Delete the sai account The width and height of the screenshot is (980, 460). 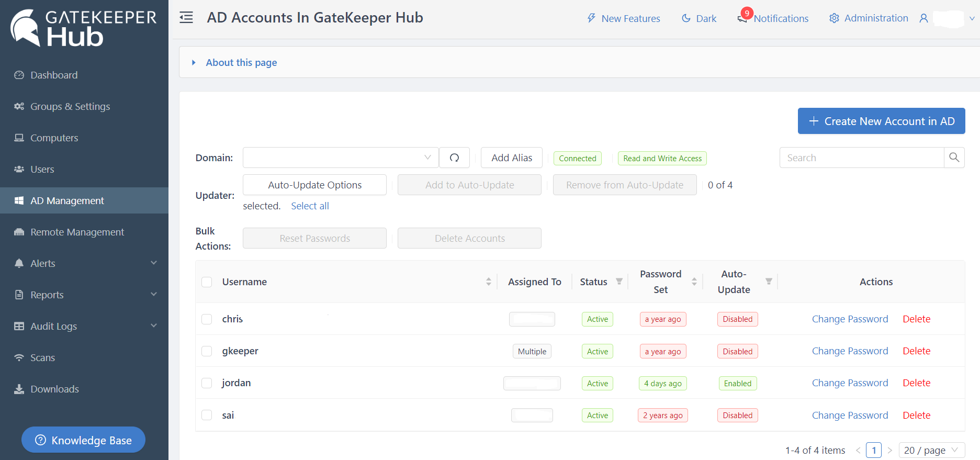[916, 415]
